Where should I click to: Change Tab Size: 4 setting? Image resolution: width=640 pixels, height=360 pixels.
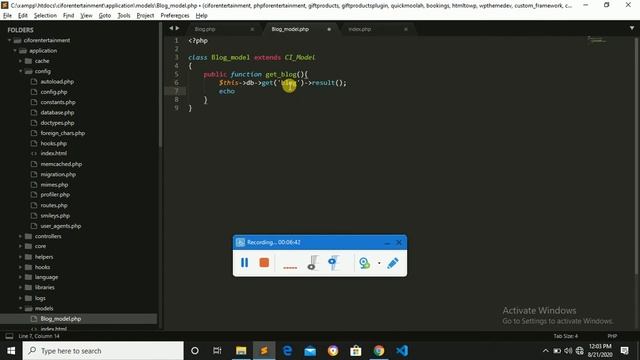[566, 336]
